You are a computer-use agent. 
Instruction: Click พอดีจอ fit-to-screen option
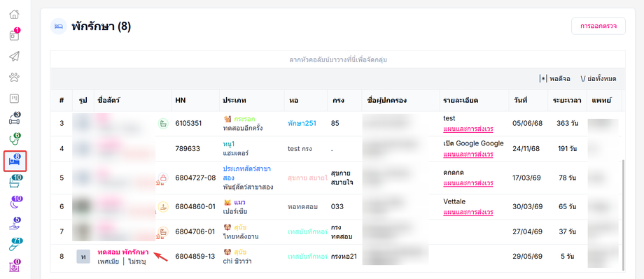click(x=554, y=79)
